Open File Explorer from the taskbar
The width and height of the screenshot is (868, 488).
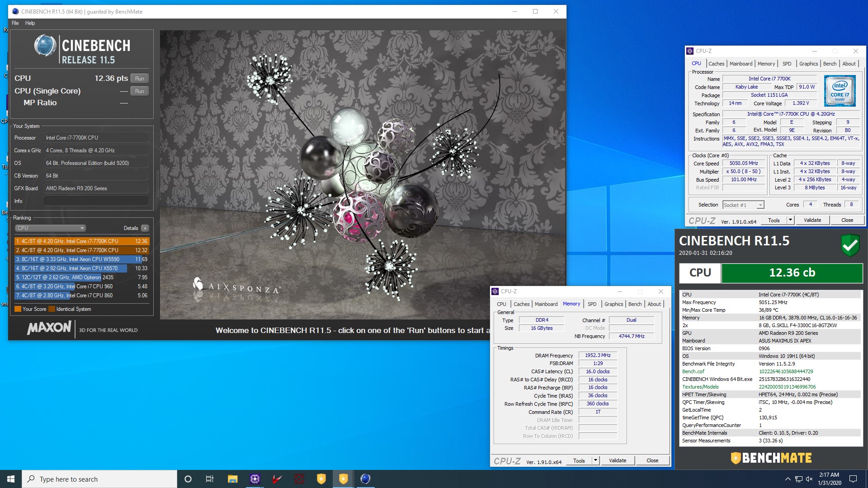[232, 479]
